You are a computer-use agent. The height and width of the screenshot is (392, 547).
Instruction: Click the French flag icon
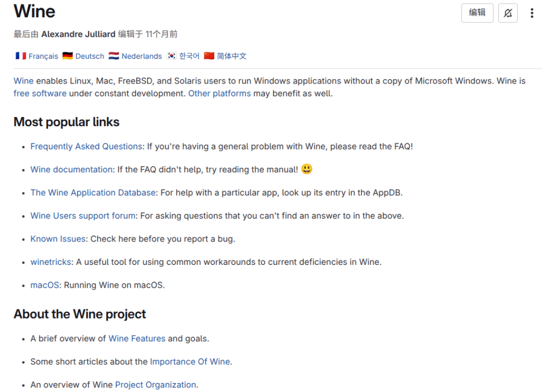[21, 56]
